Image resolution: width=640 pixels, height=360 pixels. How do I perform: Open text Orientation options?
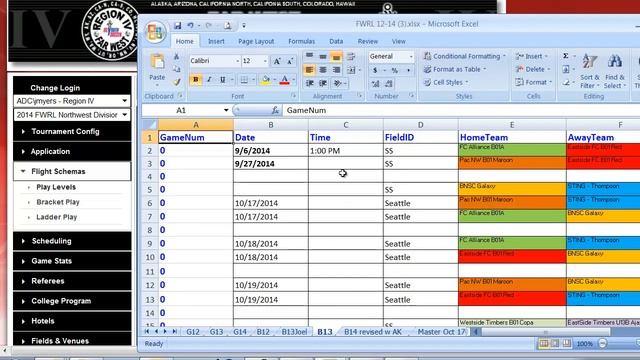(338, 83)
